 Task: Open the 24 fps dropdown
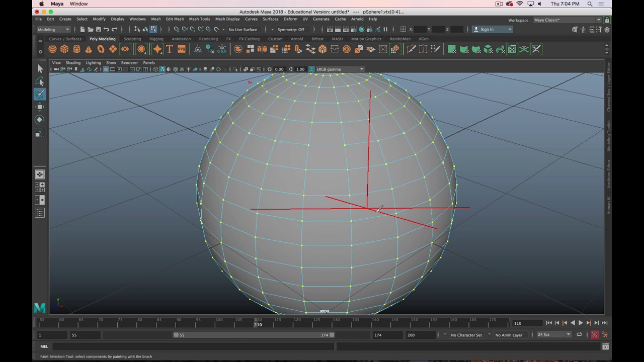tap(553, 335)
